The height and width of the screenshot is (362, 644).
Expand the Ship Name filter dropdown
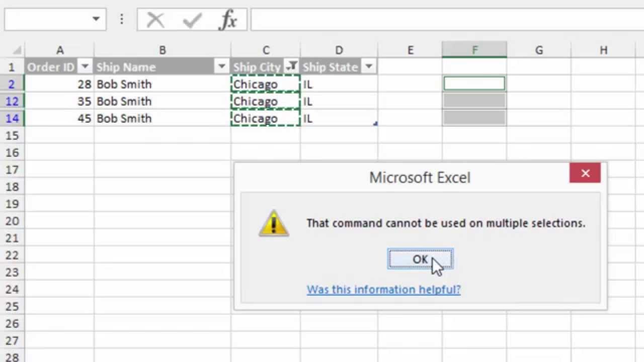pyautogui.click(x=221, y=67)
